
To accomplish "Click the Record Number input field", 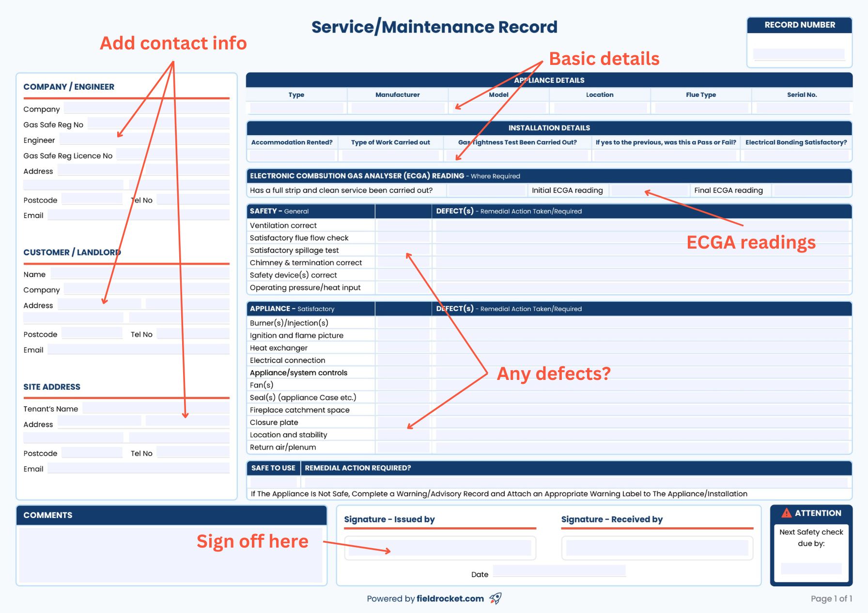I will (x=798, y=53).
